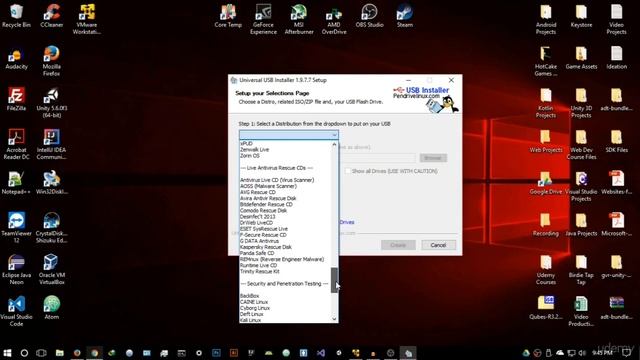
Task: Click the greyed Create button
Action: pos(398,245)
